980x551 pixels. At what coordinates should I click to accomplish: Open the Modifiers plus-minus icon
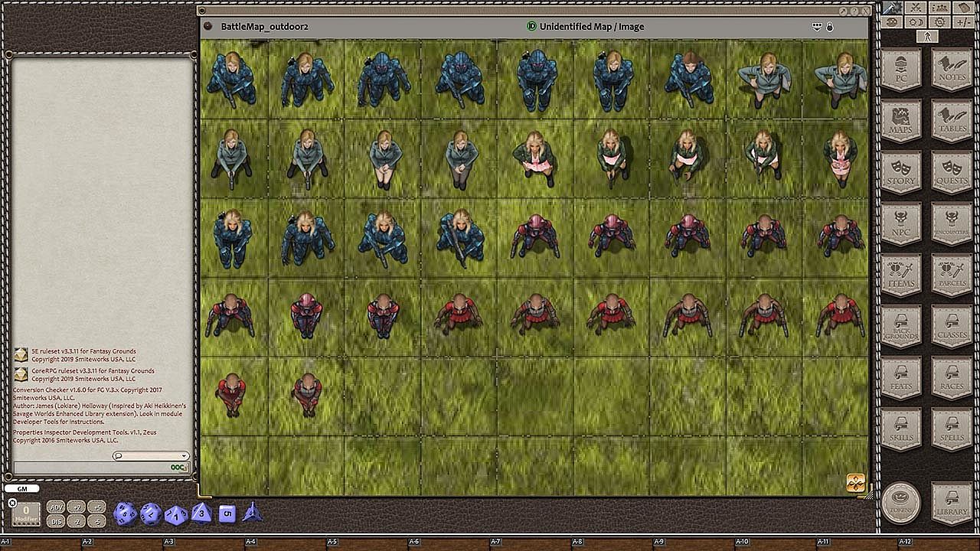click(x=963, y=22)
